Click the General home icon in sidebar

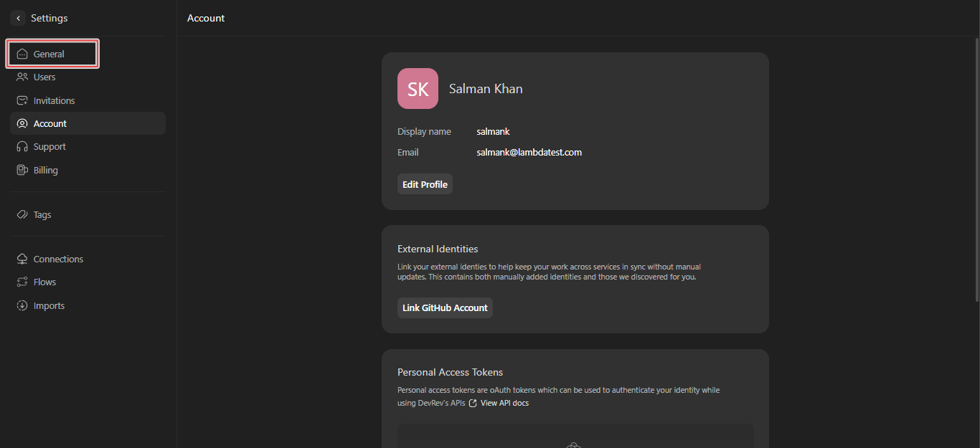click(x=22, y=54)
